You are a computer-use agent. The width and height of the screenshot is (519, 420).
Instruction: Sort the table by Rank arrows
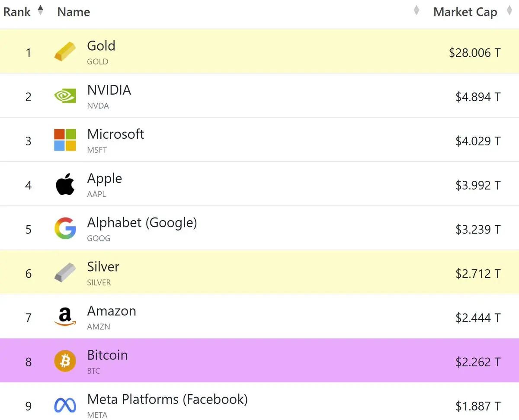click(41, 11)
